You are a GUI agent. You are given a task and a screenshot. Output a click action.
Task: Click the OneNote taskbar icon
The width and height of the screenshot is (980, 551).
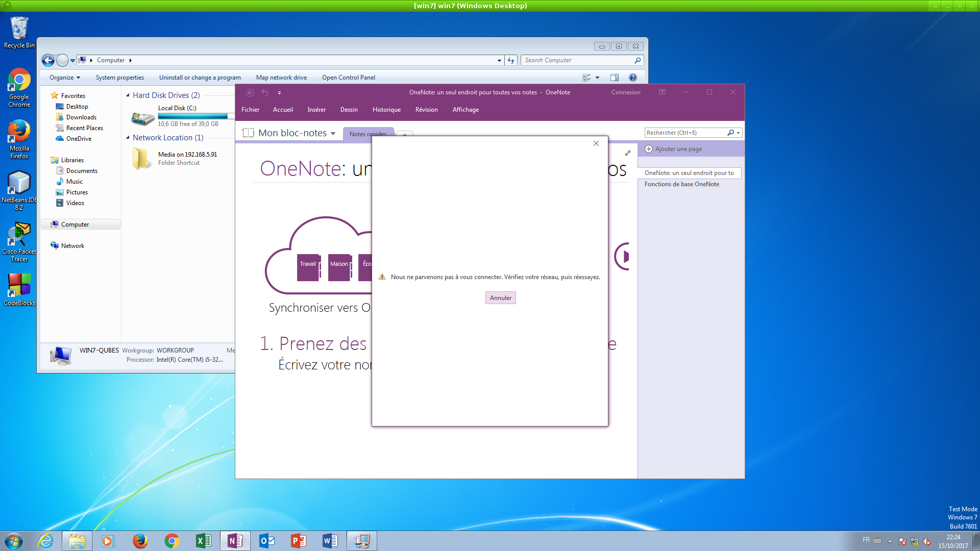(x=235, y=541)
